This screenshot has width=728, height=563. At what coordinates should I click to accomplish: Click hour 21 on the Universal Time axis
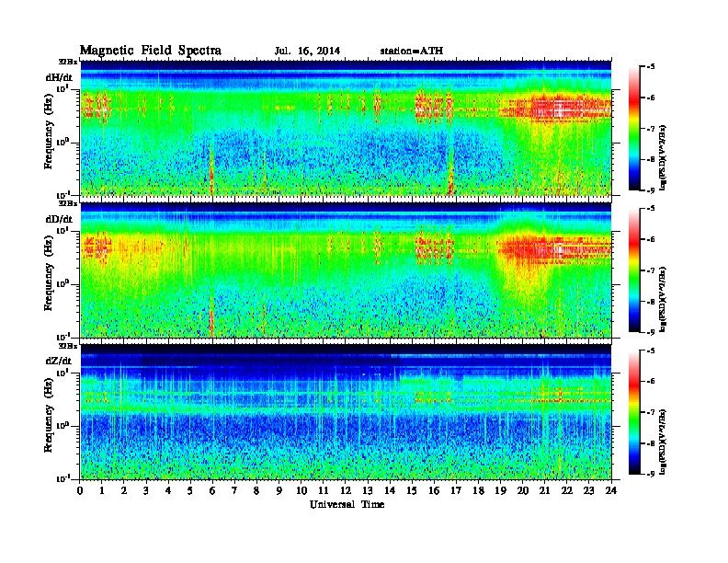(544, 491)
